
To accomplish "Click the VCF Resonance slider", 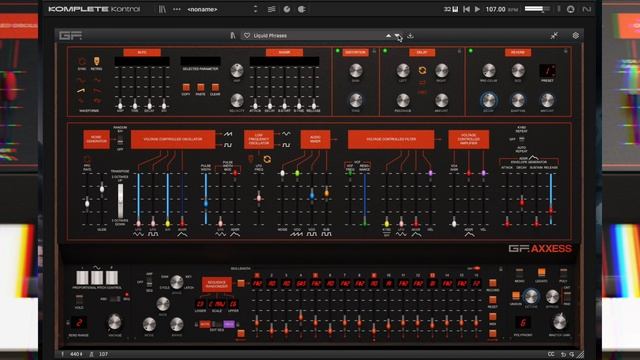I will point(364,199).
